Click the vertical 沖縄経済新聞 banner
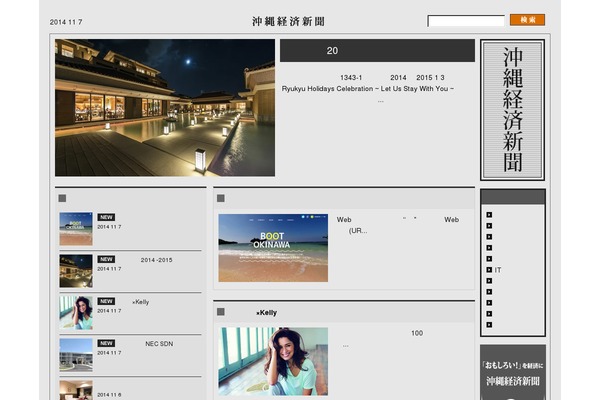 coord(512,110)
